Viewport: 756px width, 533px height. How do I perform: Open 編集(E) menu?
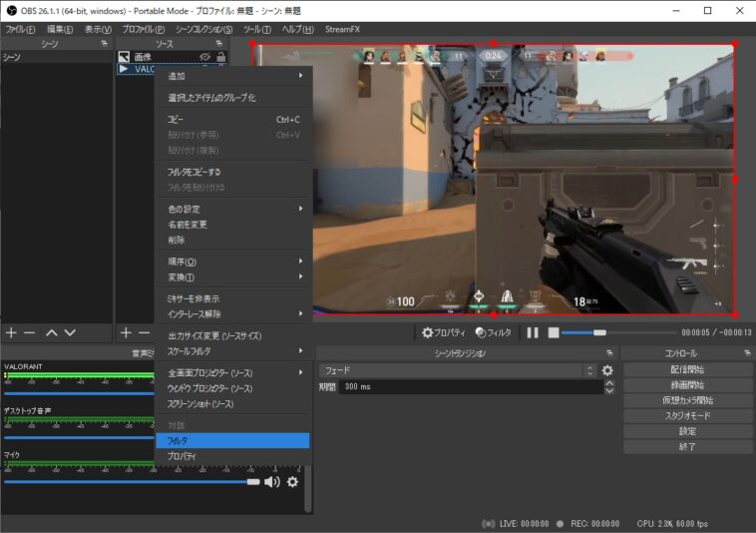[60, 29]
